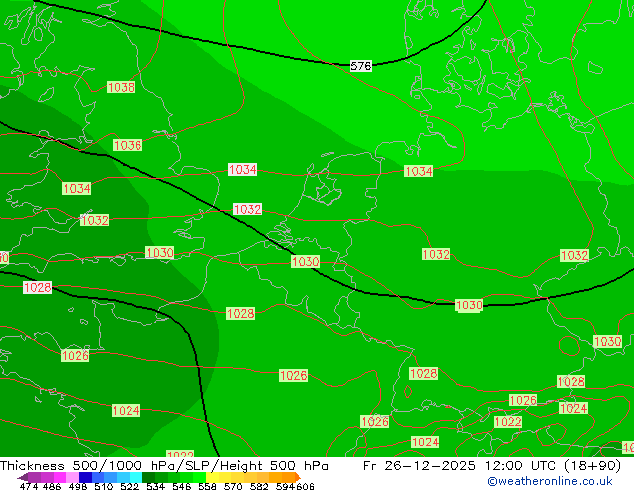Pick the first yellow legend swatch after green

[x=212, y=477]
